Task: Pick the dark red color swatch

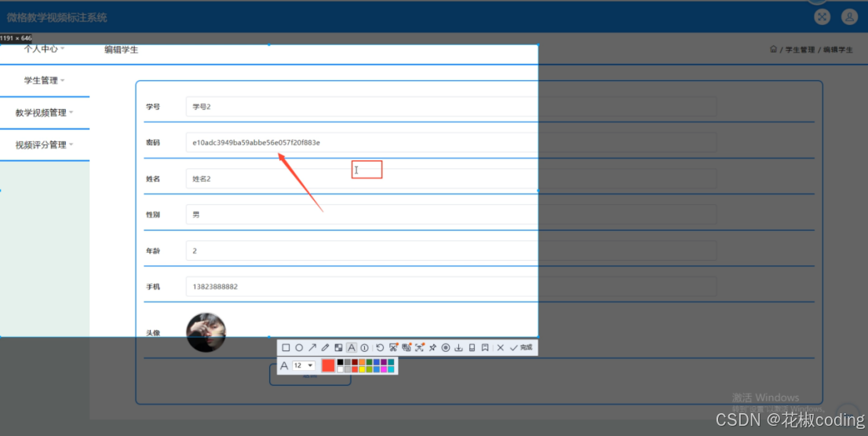Action: coord(355,362)
